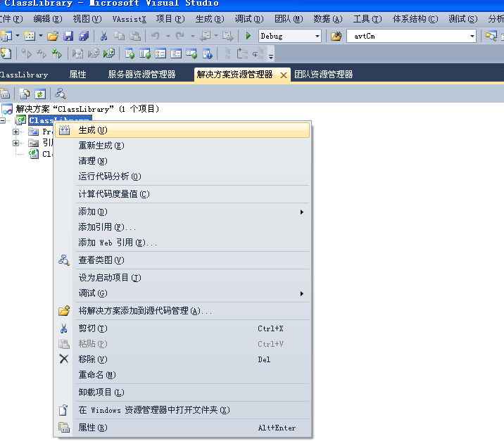This screenshot has height=441, width=504.
Task: Select 属性(R) in context menu
Action: point(182,428)
